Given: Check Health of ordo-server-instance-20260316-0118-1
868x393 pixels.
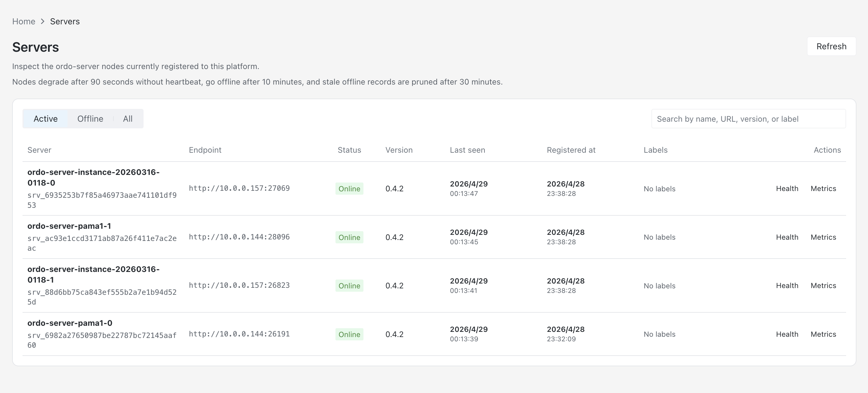Looking at the screenshot, I should point(787,286).
